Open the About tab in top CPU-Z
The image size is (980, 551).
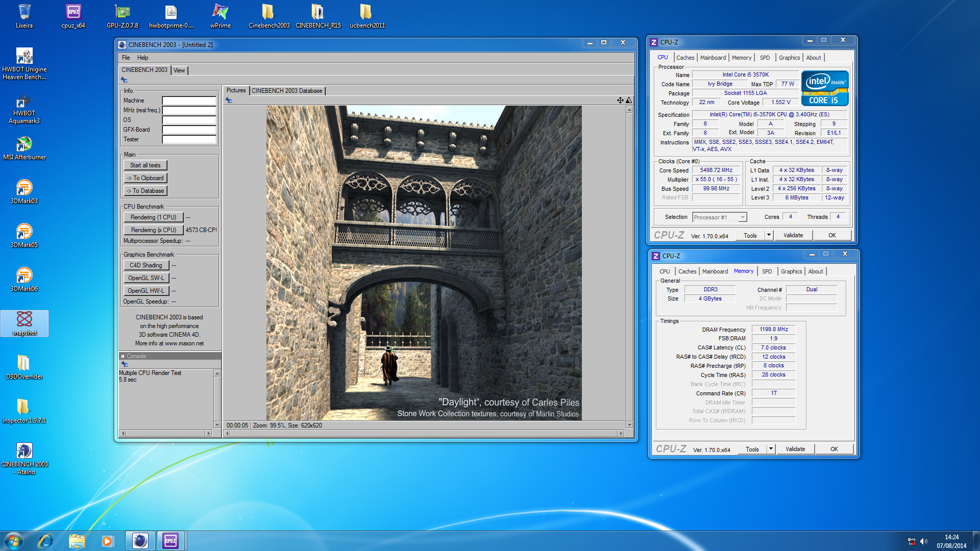click(814, 58)
